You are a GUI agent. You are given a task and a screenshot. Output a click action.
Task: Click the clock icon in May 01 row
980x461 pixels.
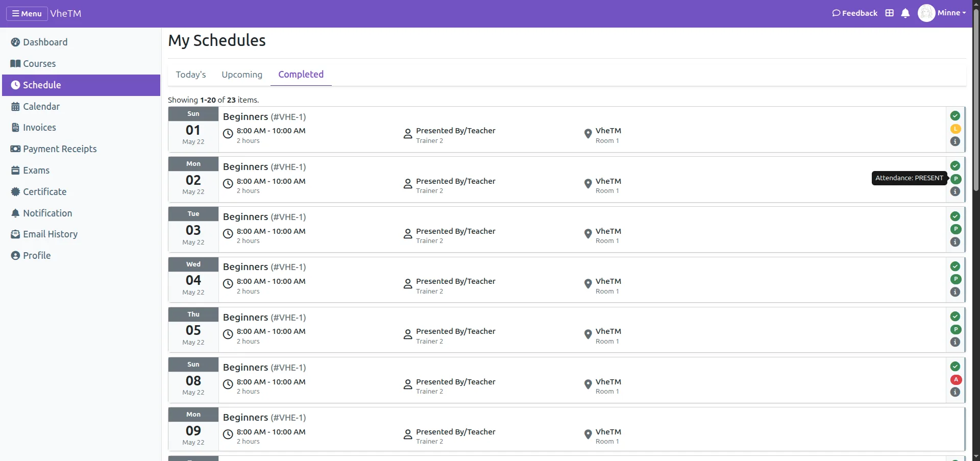pyautogui.click(x=228, y=134)
